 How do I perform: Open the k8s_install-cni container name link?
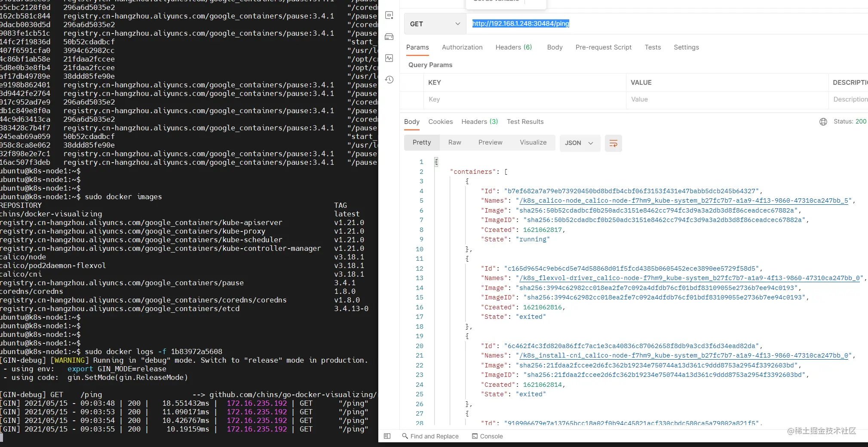pyautogui.click(x=684, y=356)
